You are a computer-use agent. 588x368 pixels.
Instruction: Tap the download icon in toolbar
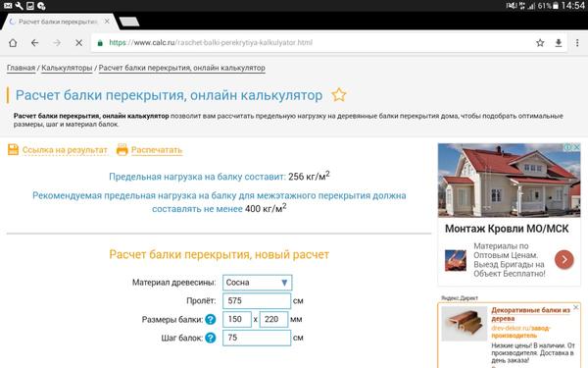tap(559, 43)
